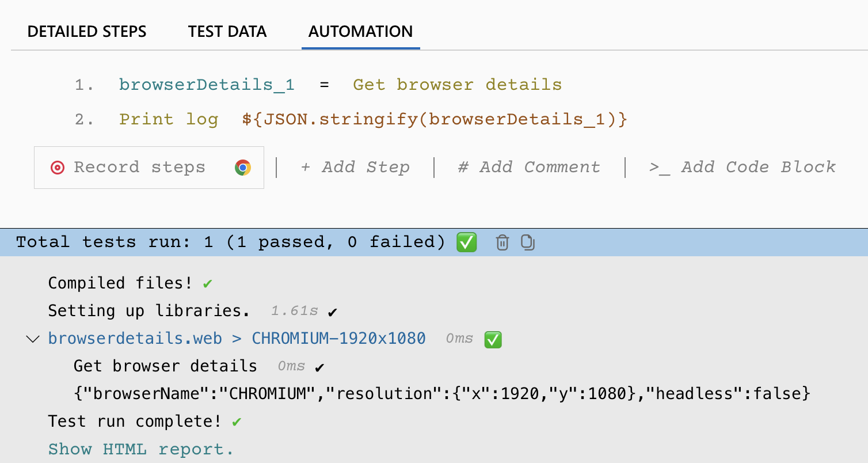Click # Add Comment
Screen dimensions: 868x463
[528, 167]
